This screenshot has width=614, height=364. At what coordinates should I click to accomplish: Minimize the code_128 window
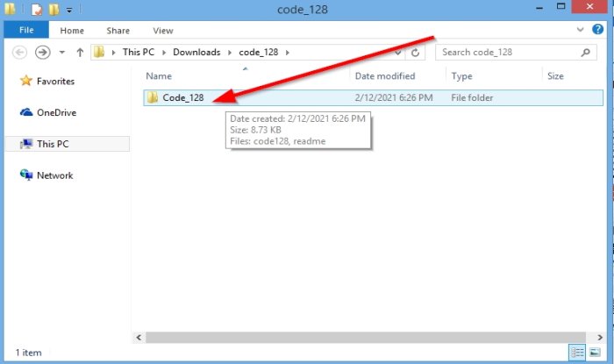539,8
